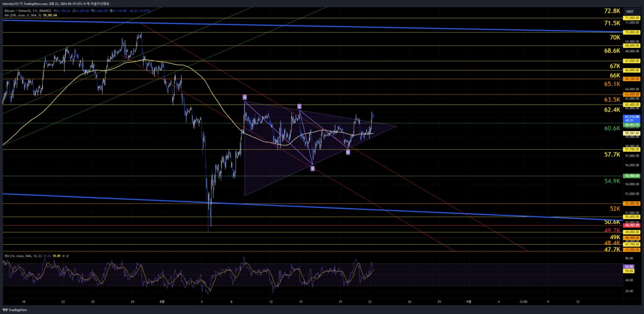Click date 22 on the time axis
This screenshot has width=644, height=314.
click(370, 302)
